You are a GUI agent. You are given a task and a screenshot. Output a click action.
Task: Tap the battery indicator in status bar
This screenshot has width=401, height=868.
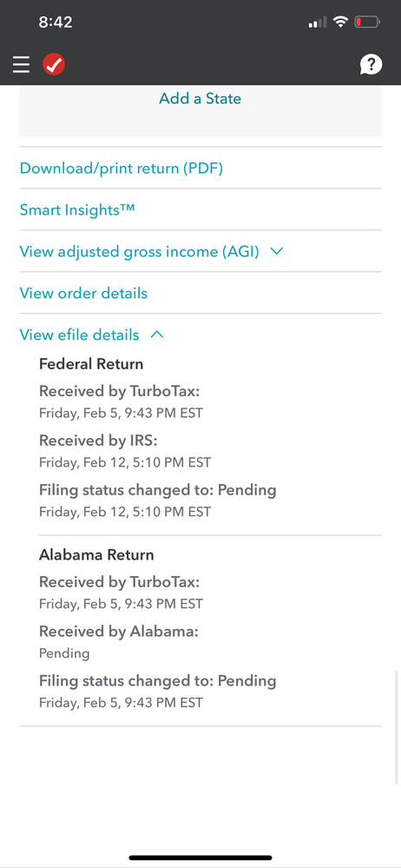(x=367, y=23)
